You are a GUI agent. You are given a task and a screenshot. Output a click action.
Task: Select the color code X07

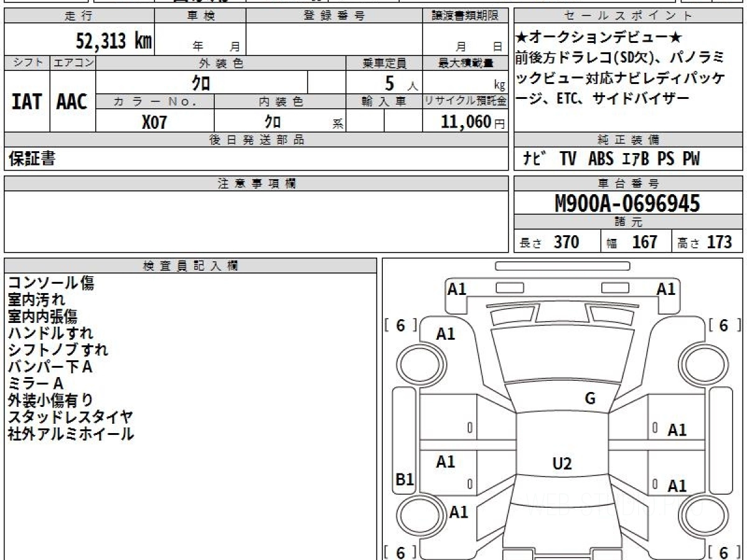[154, 122]
